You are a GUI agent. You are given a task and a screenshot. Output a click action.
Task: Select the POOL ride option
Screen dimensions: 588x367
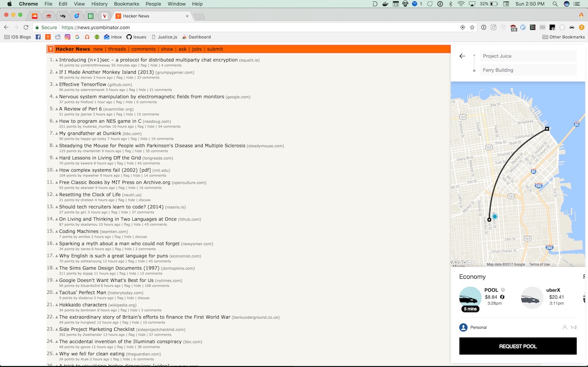coord(483,298)
